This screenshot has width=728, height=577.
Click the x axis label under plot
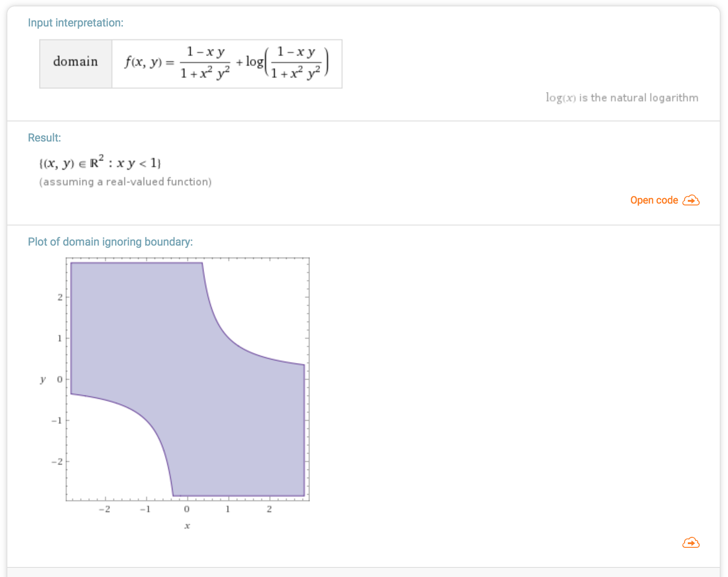[187, 526]
